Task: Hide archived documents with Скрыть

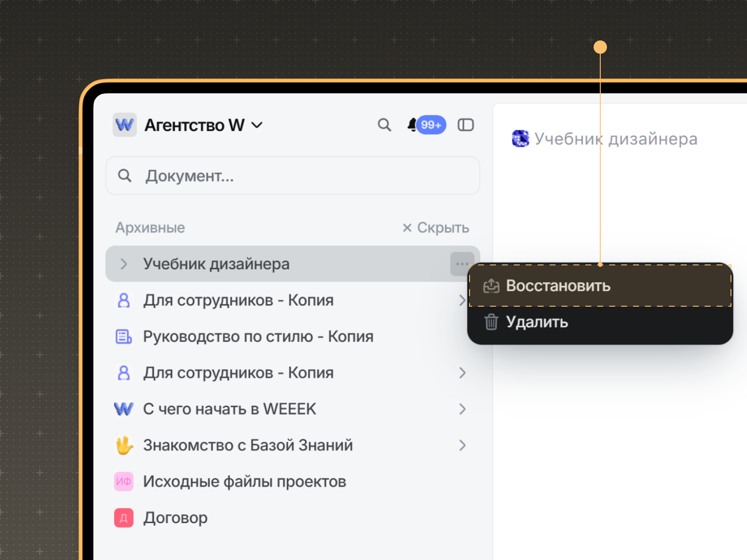Action: 436,228
